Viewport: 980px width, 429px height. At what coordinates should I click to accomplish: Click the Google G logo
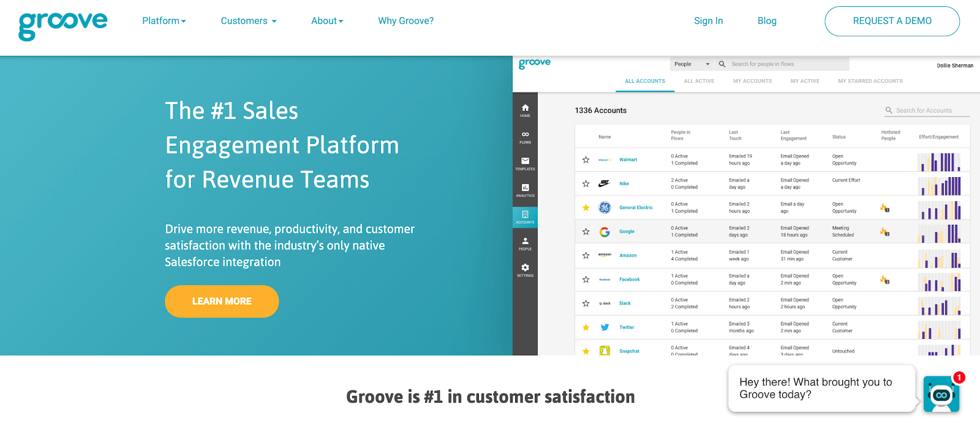[605, 232]
